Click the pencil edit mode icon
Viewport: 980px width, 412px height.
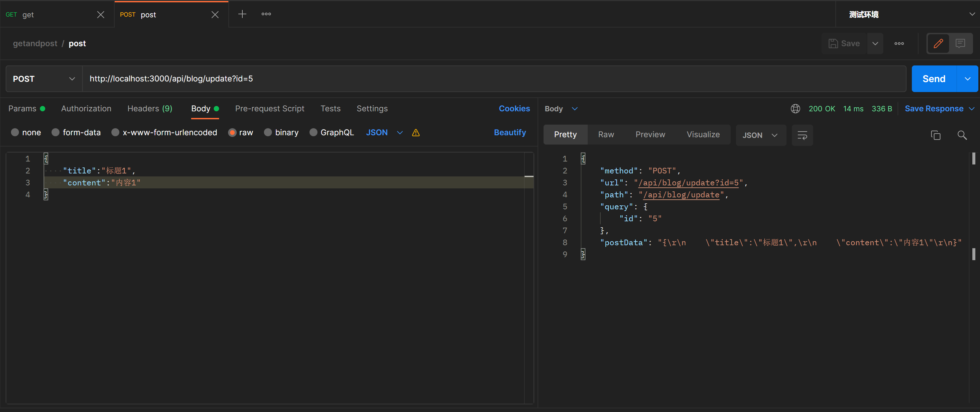click(x=938, y=43)
